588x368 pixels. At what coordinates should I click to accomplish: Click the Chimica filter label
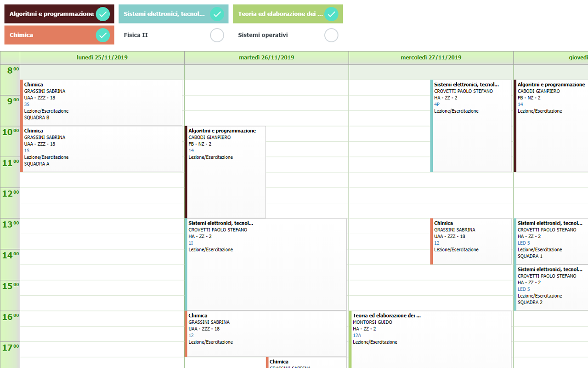click(x=21, y=35)
